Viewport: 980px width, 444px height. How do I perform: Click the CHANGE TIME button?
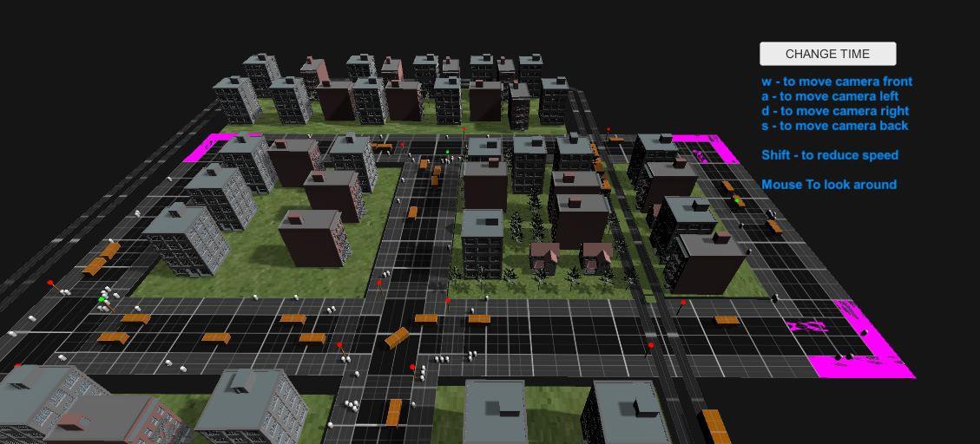(x=827, y=54)
